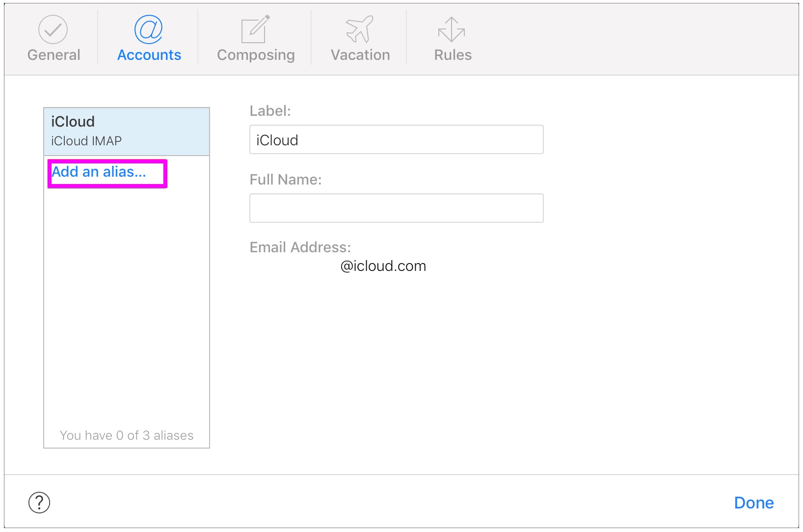Click the 'Full Name:' field caption
Image resolution: width=803 pixels, height=532 pixels.
tap(286, 180)
